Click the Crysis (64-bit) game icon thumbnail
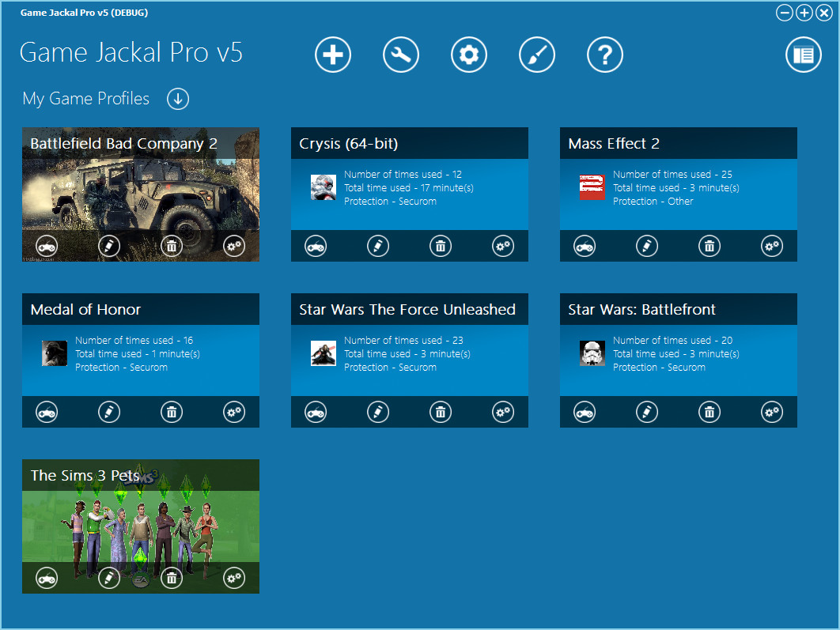This screenshot has height=630, width=840. click(x=324, y=187)
